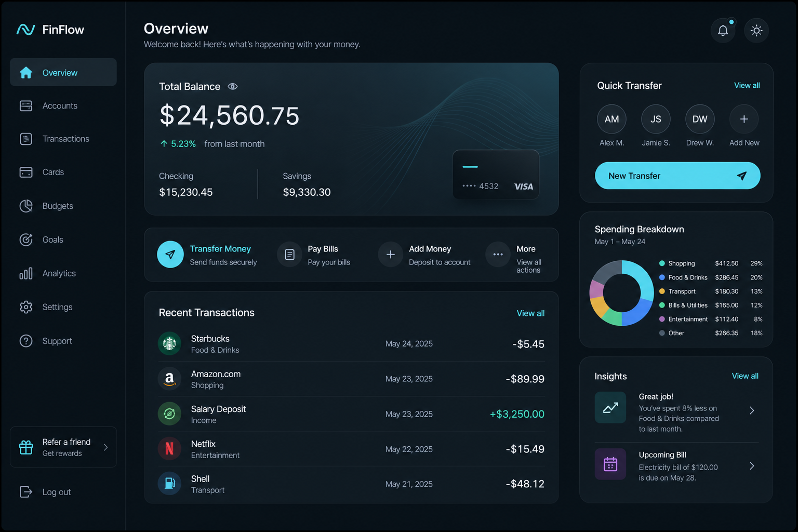Click the Overview home icon
Screen dimensions: 798x532
coord(26,73)
